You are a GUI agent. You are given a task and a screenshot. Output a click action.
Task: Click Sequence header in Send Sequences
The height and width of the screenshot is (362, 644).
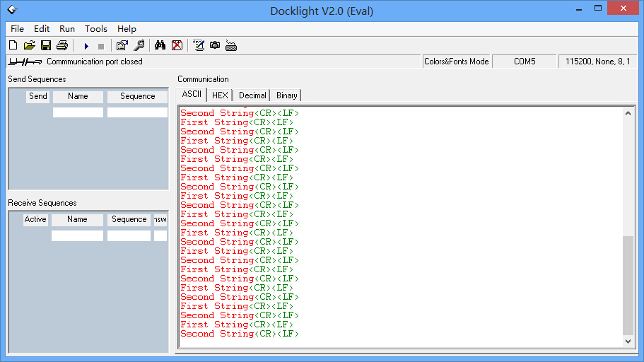(138, 96)
